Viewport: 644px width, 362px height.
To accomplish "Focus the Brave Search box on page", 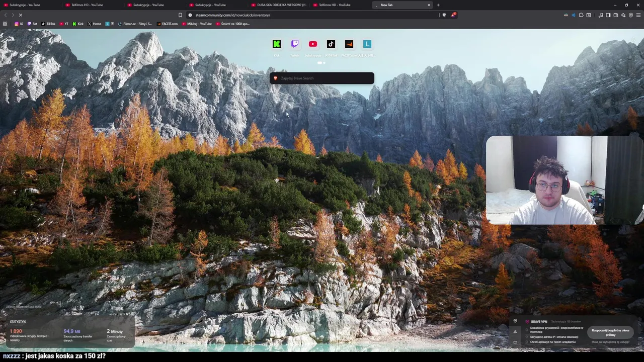I will coord(322,78).
